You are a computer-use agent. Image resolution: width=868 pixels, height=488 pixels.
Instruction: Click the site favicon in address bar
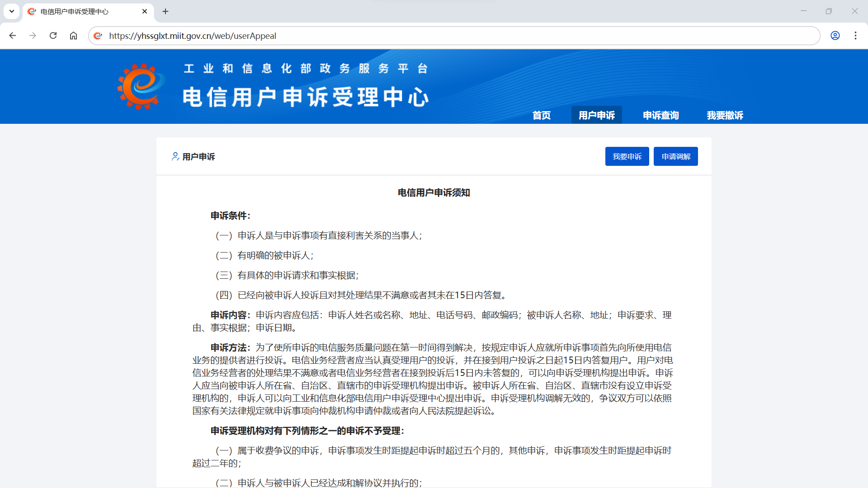pos(98,36)
